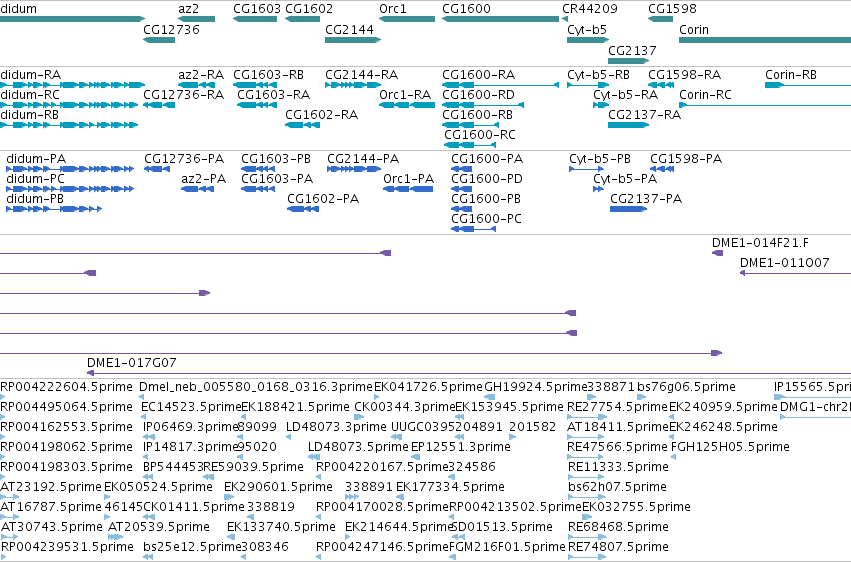The image size is (851, 562).
Task: Open the CG2137-RA transcript label
Action: (x=644, y=115)
